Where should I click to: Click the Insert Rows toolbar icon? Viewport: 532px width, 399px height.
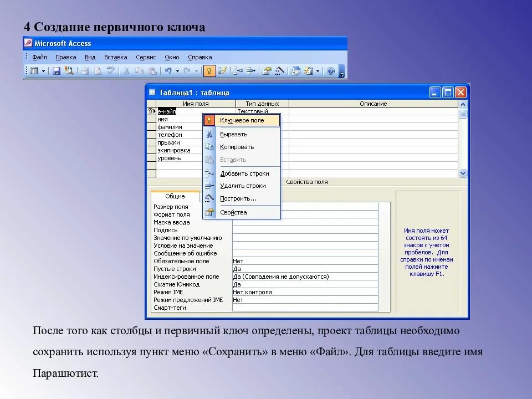click(x=238, y=71)
